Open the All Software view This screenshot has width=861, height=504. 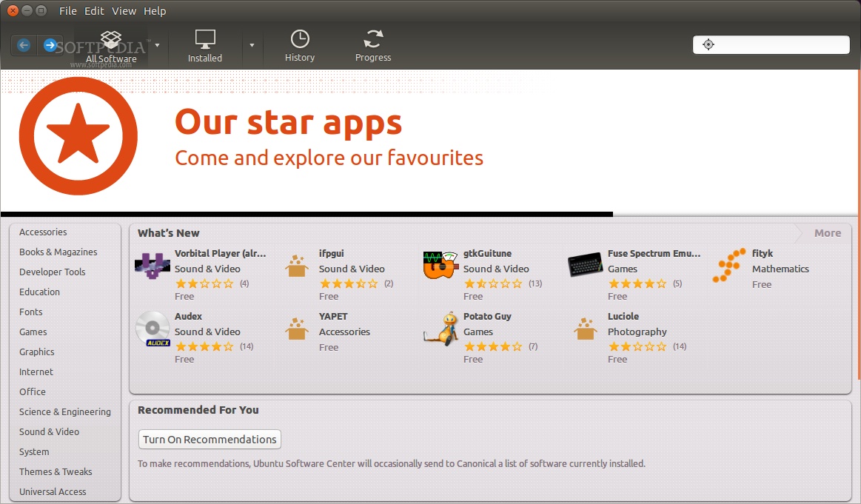coord(111,46)
